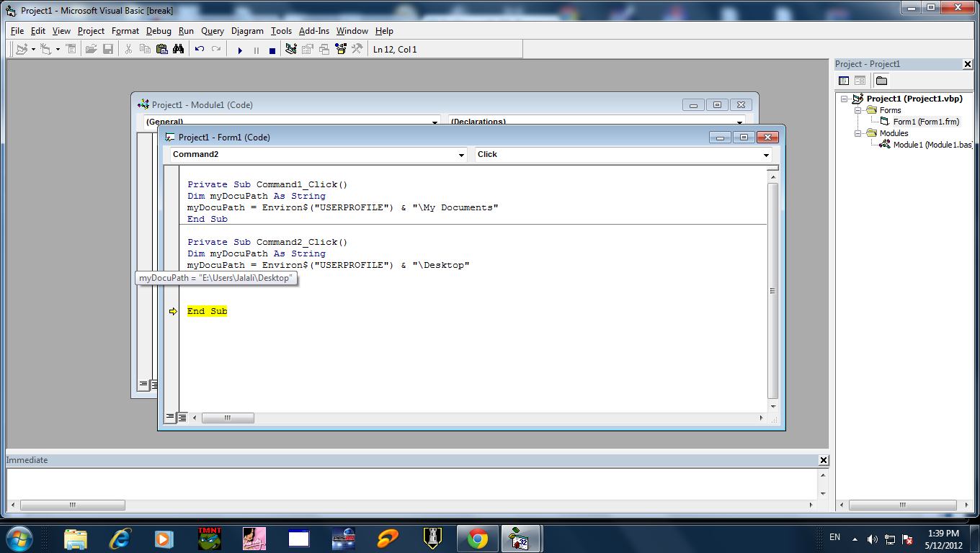Click the Undo arrow in the toolbar
The height and width of the screenshot is (553, 980).
tap(200, 50)
